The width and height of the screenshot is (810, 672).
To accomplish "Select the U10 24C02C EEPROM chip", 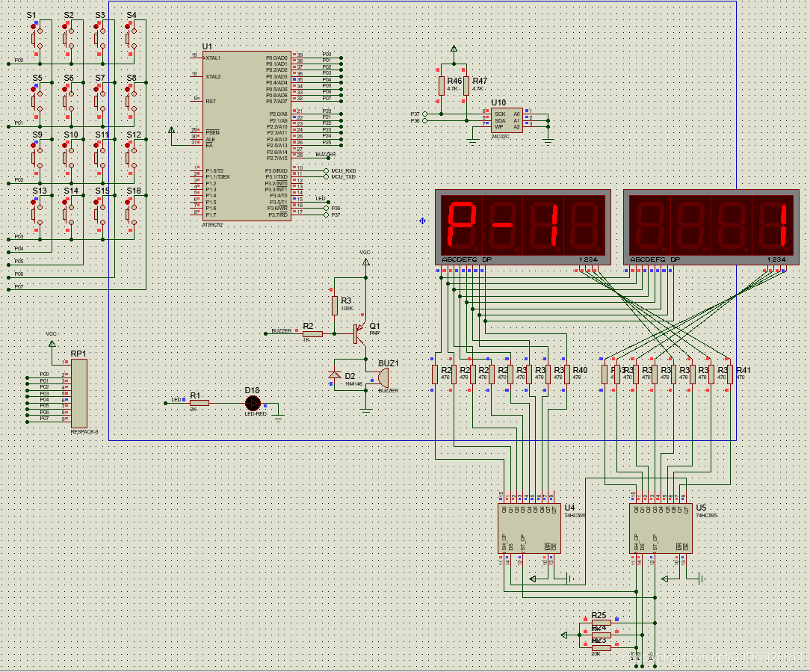I will [x=507, y=120].
